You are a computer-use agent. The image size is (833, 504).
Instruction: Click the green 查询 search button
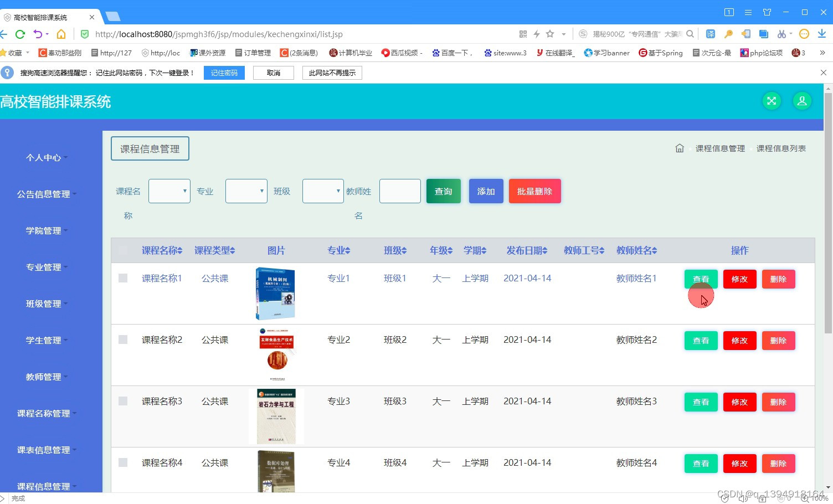coord(443,191)
